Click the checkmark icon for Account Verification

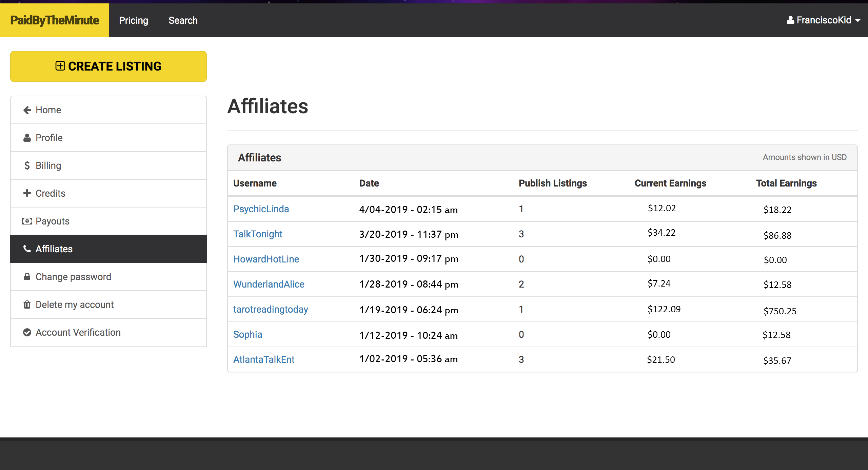click(27, 332)
